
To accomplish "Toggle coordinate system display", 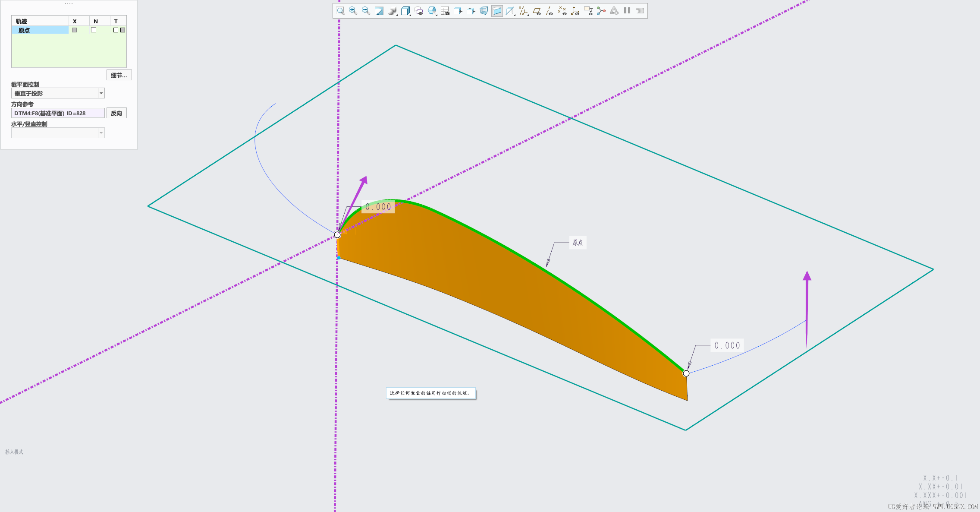I will pyautogui.click(x=575, y=11).
